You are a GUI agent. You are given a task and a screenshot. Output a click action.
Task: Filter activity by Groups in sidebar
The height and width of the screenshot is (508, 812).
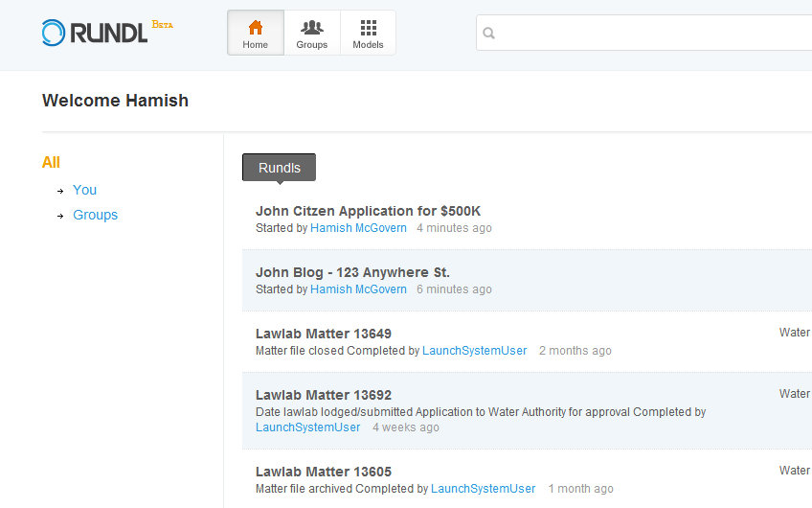point(95,215)
